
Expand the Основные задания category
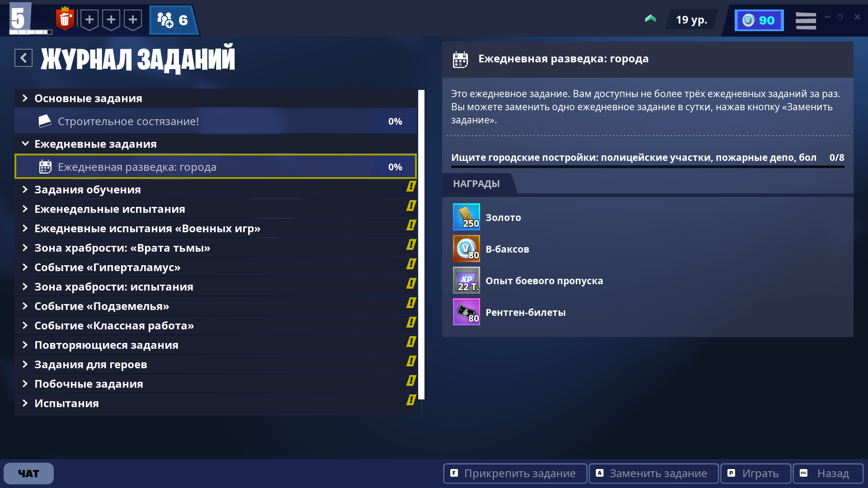pyautogui.click(x=216, y=98)
